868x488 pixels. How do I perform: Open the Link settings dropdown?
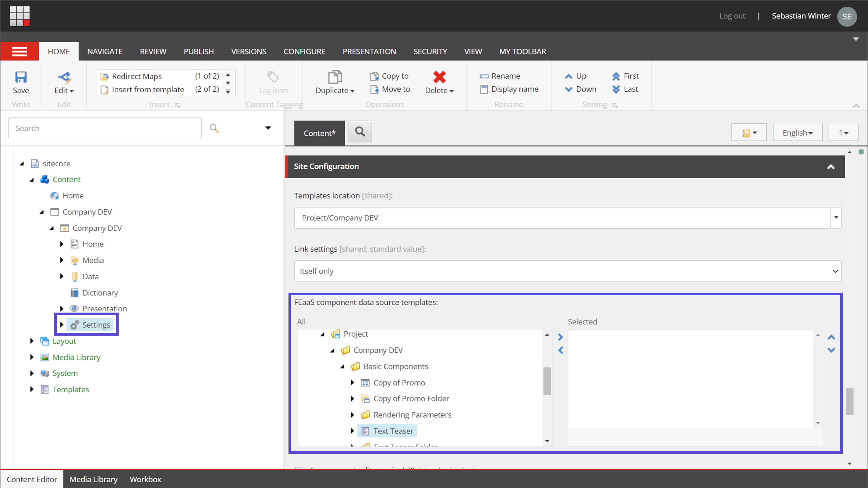836,271
